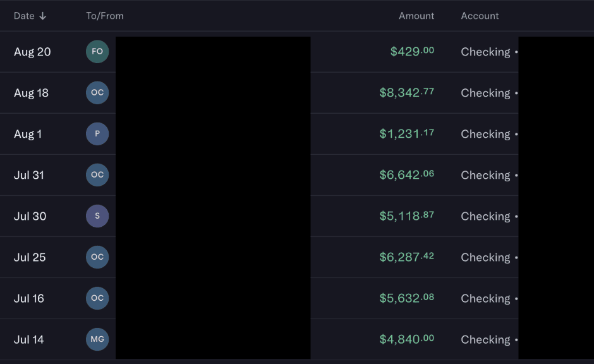Click the P avatar on Aug 1
The height and width of the screenshot is (364, 594).
pos(97,134)
